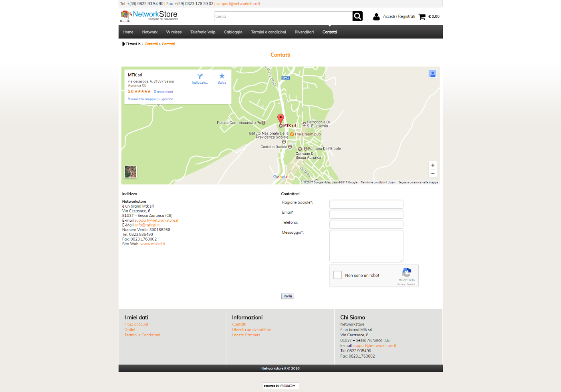This screenshot has height=392, width=561.
Task: Click the powered by READY badge
Action: [280, 386]
